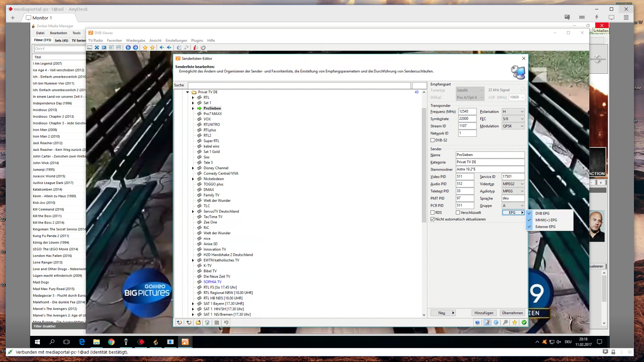
Task: Close the Senderlisten-Editor dialog
Action: pyautogui.click(x=524, y=58)
